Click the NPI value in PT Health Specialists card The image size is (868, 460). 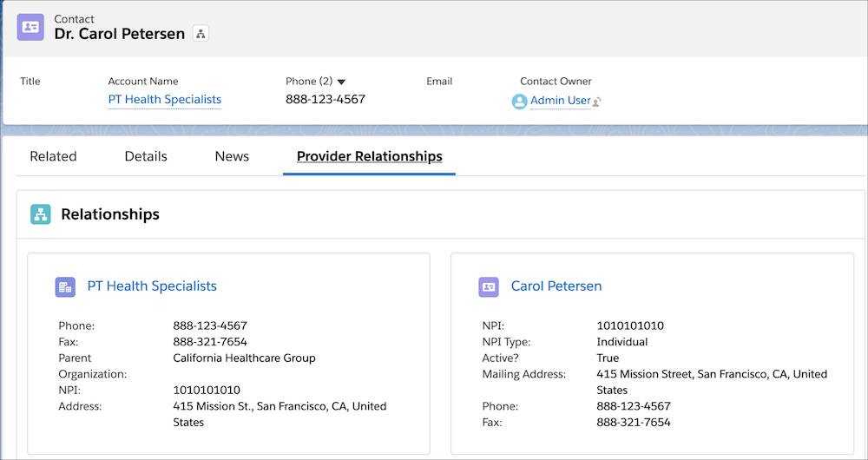(x=207, y=391)
